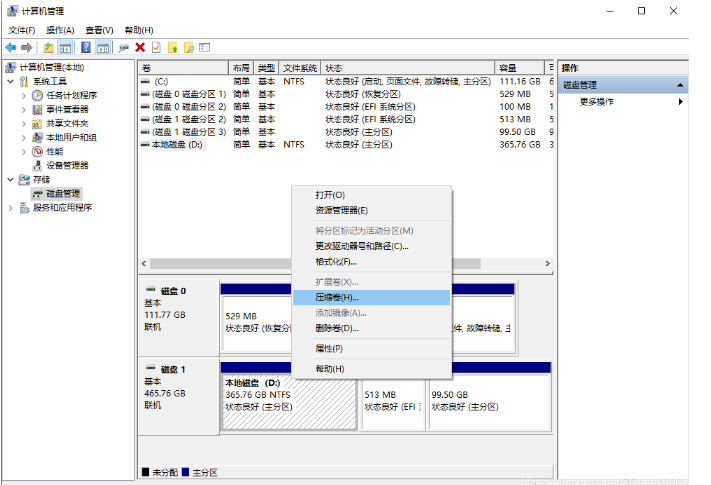711x485 pixels.
Task: Click the Back arrow toolbar icon
Action: click(10, 47)
